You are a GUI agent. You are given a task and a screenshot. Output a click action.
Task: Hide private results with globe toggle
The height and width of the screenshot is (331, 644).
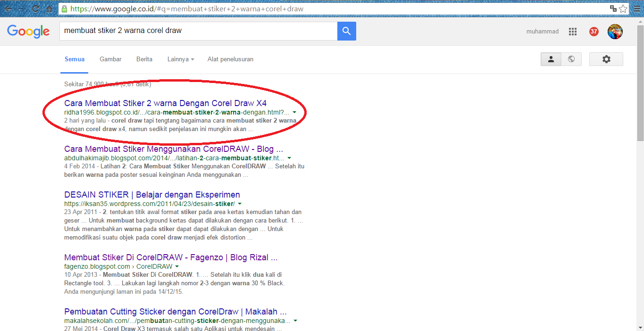click(571, 59)
